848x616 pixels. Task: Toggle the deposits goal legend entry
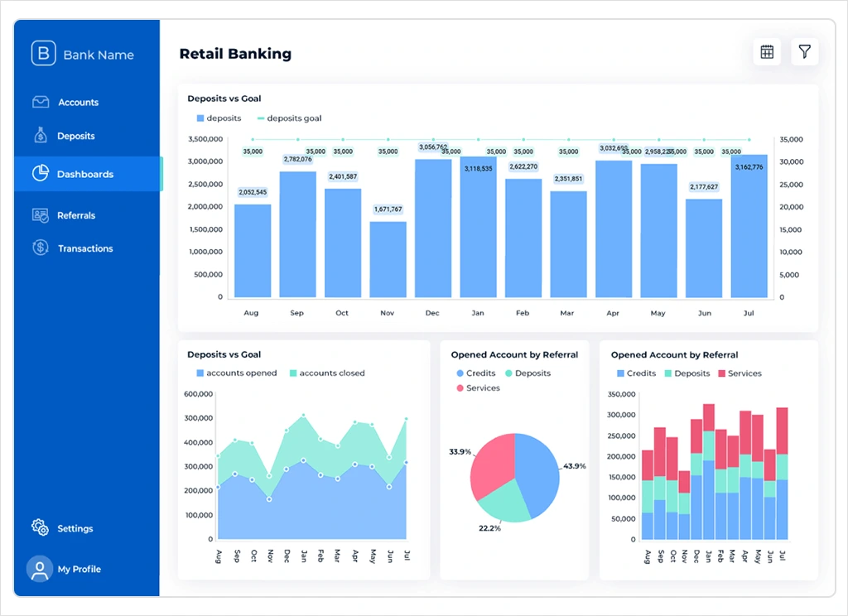[289, 118]
